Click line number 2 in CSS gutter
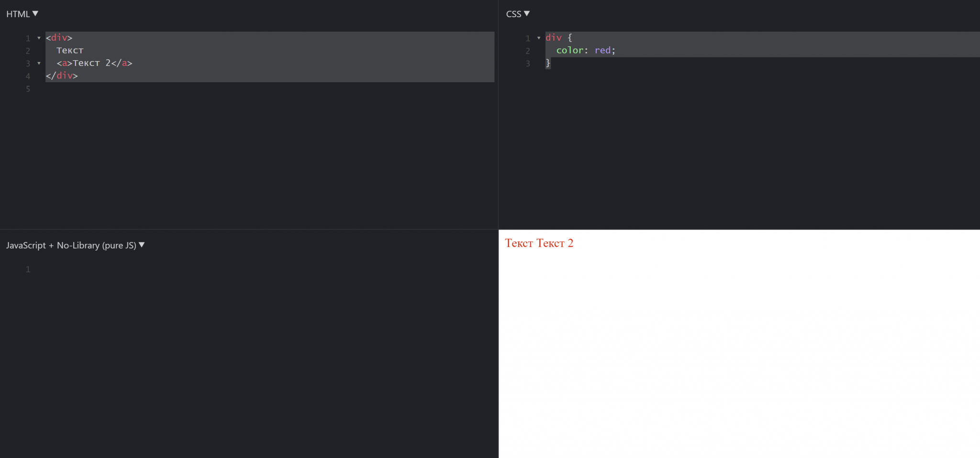Viewport: 980px width, 458px height. pyautogui.click(x=528, y=51)
